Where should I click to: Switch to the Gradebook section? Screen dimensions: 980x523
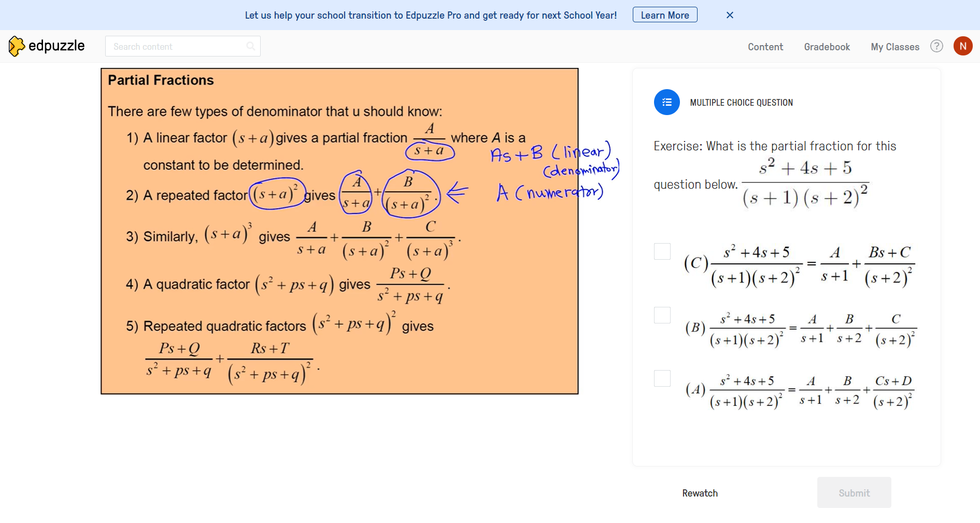point(827,47)
